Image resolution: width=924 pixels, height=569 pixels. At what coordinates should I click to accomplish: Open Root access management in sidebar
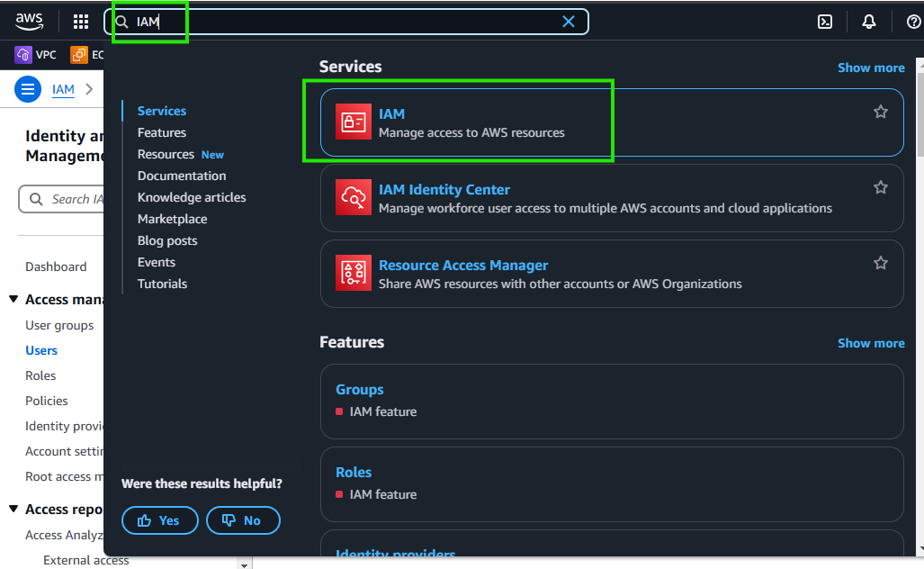[64, 476]
